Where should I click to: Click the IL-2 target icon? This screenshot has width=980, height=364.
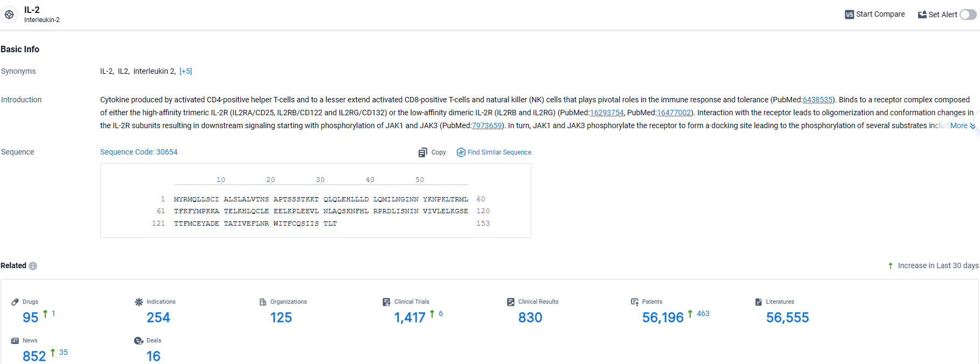(x=9, y=15)
